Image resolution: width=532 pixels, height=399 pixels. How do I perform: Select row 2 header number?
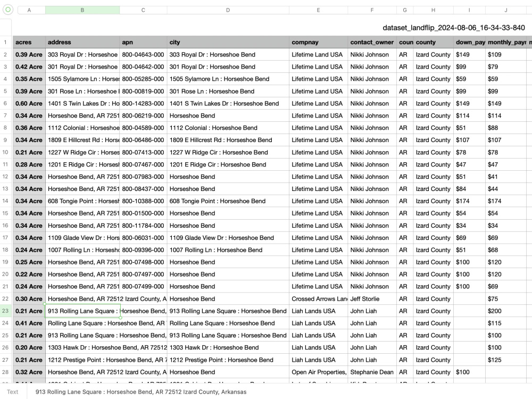[5, 55]
